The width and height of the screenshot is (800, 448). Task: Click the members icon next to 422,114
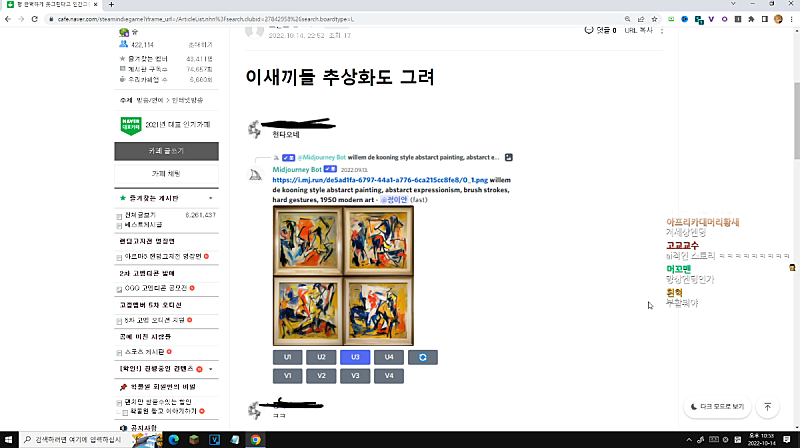(x=123, y=44)
